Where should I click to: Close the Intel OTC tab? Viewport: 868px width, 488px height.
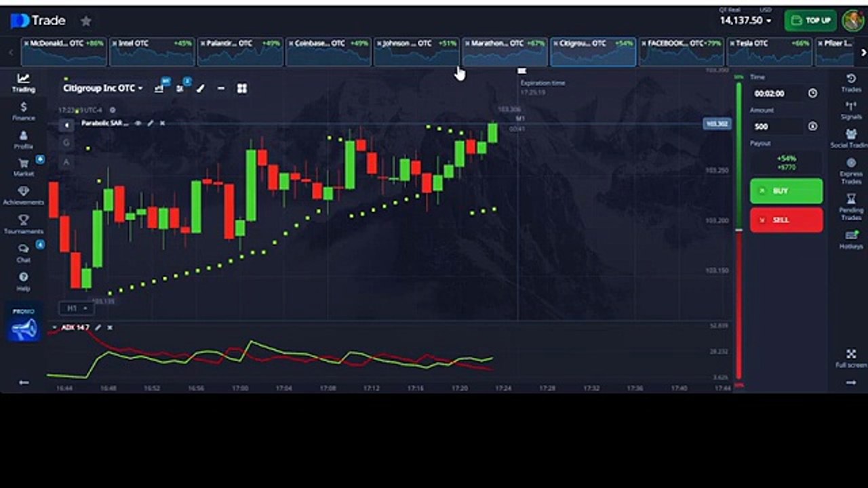click(x=115, y=43)
